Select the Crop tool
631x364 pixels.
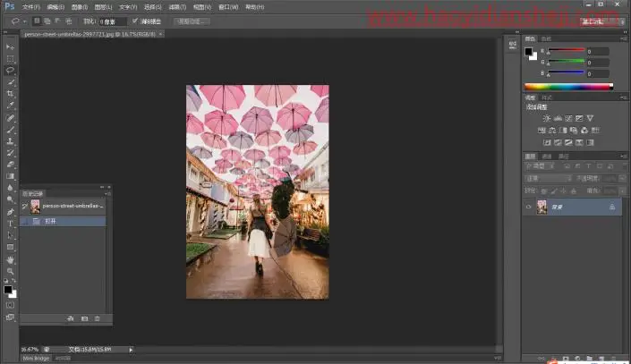tap(10, 94)
